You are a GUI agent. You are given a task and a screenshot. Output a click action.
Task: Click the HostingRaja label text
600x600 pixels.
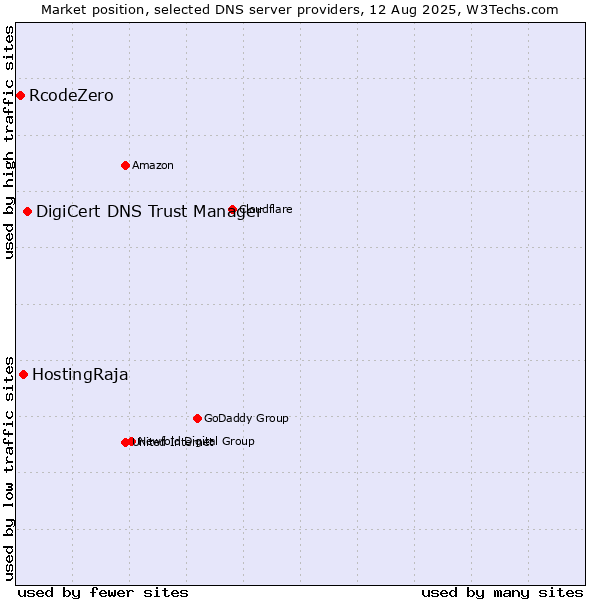(80, 375)
